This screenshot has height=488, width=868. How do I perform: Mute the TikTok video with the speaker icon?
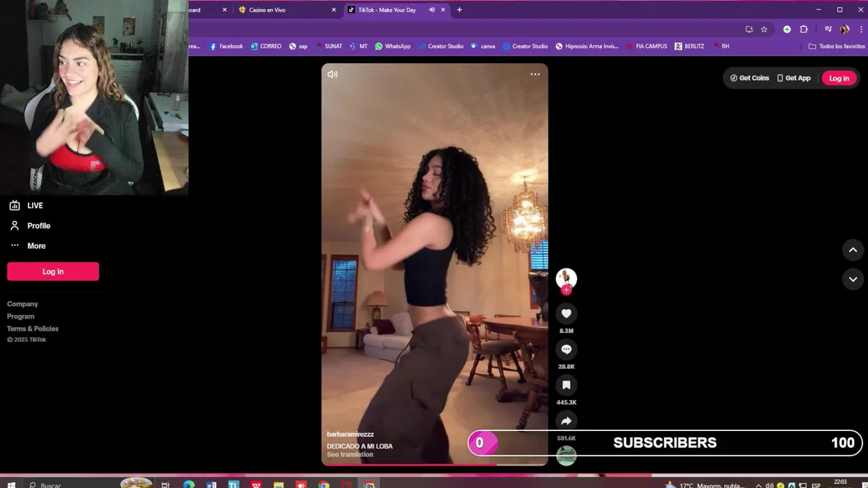coord(332,75)
